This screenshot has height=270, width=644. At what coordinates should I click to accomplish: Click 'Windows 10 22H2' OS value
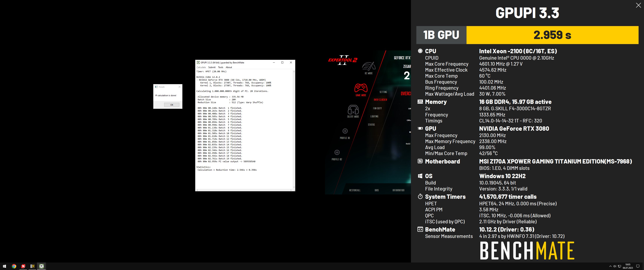coord(502,176)
